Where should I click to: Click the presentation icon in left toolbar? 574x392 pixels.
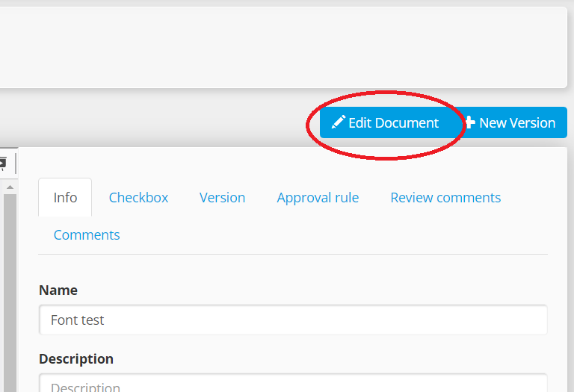coord(3,163)
